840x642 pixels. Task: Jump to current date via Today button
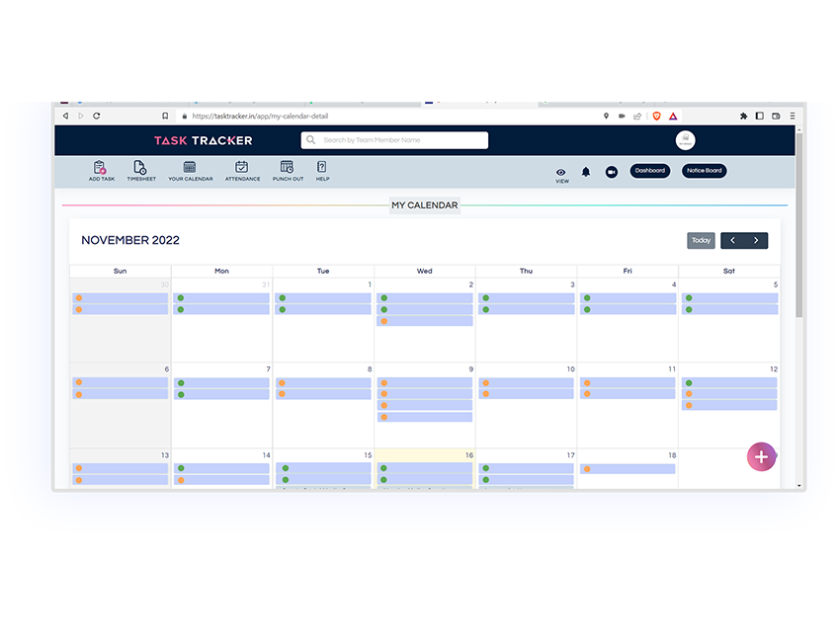pos(701,240)
